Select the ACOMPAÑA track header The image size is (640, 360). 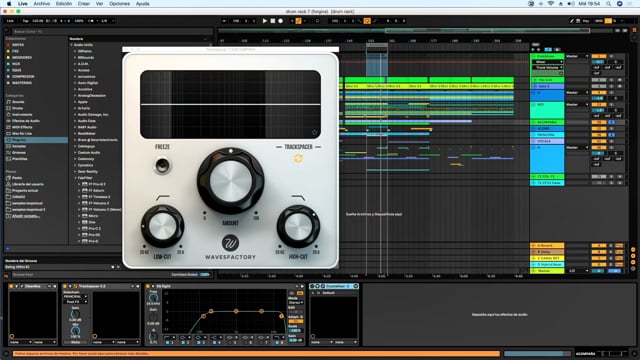[x=547, y=122]
